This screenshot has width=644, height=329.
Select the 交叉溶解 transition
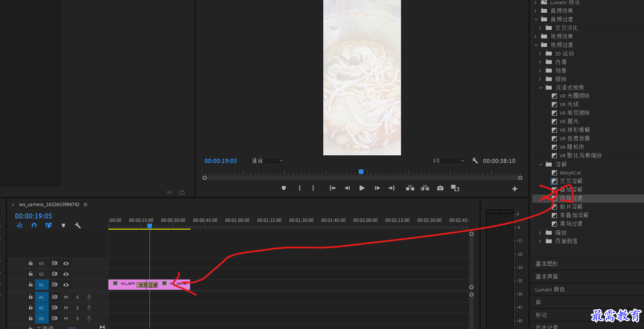point(571,181)
